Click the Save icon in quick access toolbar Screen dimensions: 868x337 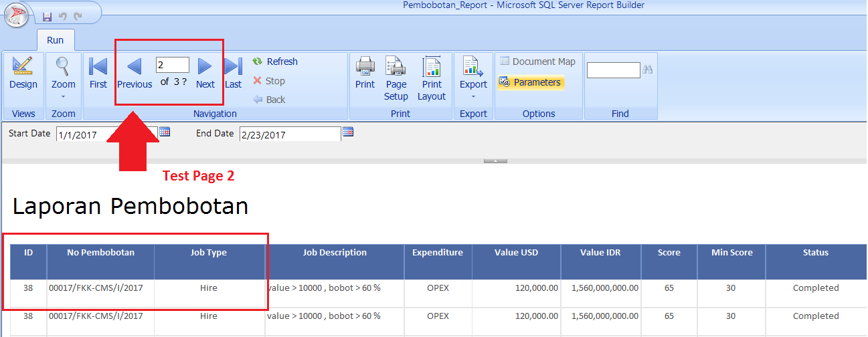[47, 15]
